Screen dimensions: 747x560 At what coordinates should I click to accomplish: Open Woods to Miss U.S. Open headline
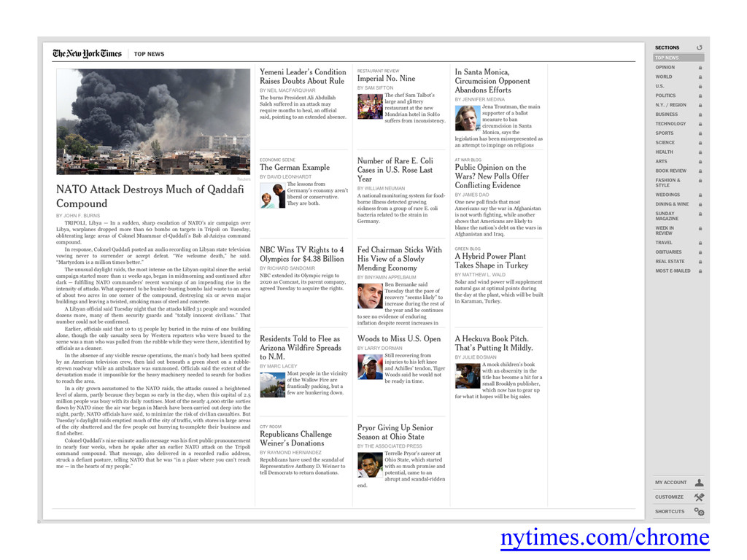[x=399, y=338]
